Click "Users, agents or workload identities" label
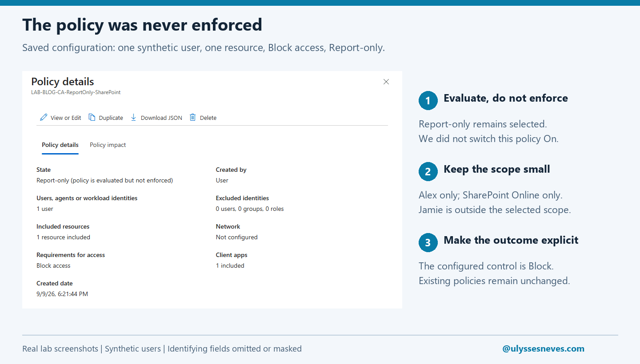Screen dimensions: 640x364 87,198
